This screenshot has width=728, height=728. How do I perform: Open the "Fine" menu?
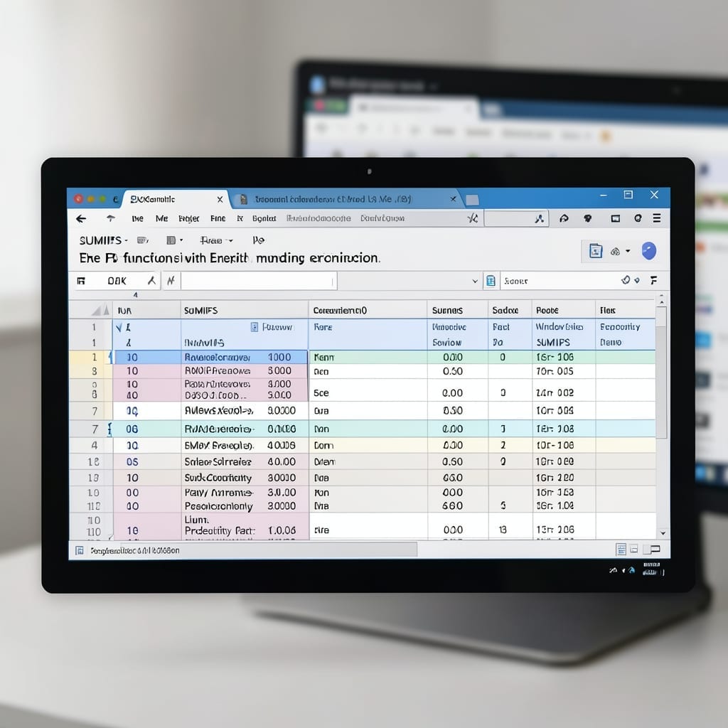(218, 218)
